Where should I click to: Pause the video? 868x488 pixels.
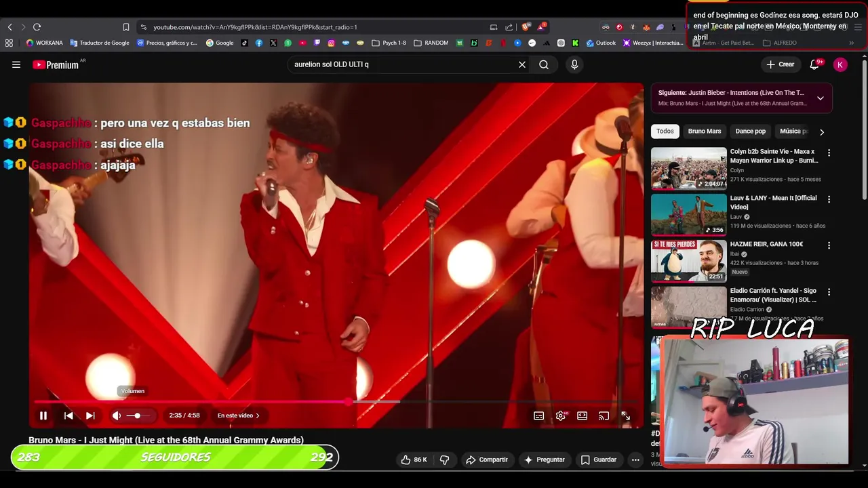click(x=43, y=415)
